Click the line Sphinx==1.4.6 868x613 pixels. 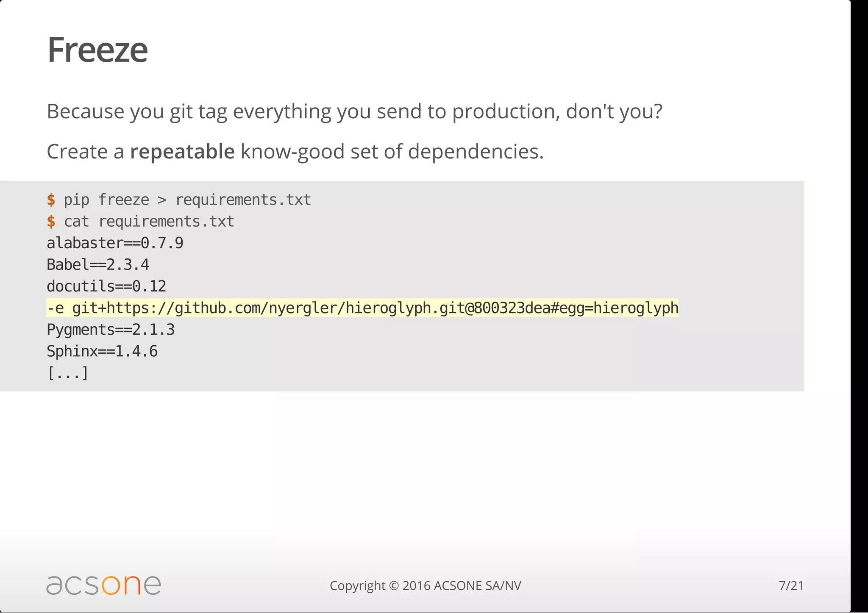coord(102,351)
